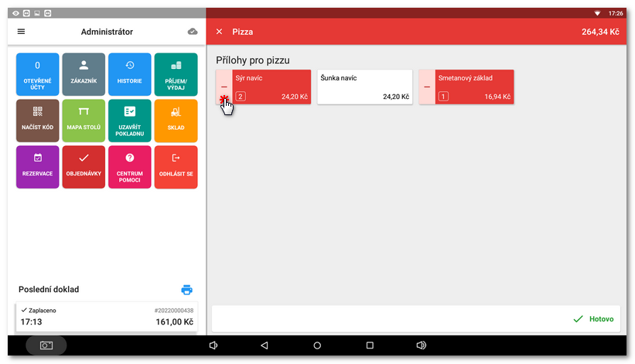This screenshot has height=364, width=635.
Task: Add another Sýr navíc
Action: coord(271,87)
